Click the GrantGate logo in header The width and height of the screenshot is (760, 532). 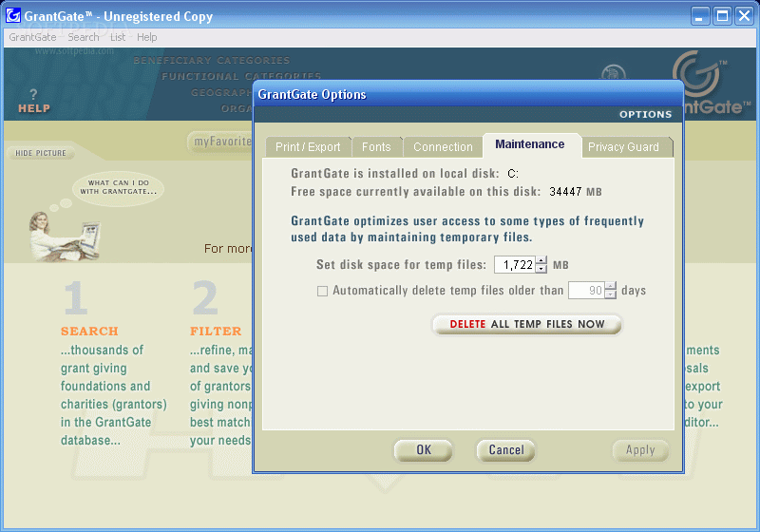point(712,84)
